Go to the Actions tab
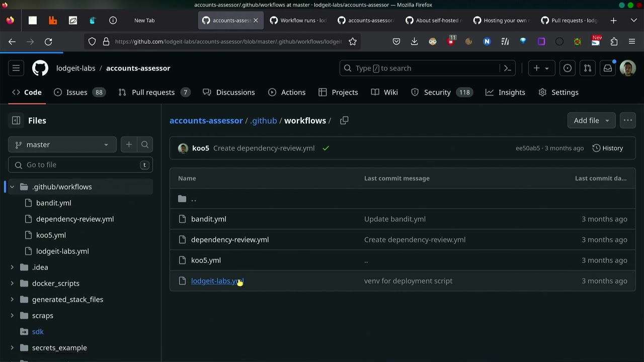644x362 pixels. 287,92
